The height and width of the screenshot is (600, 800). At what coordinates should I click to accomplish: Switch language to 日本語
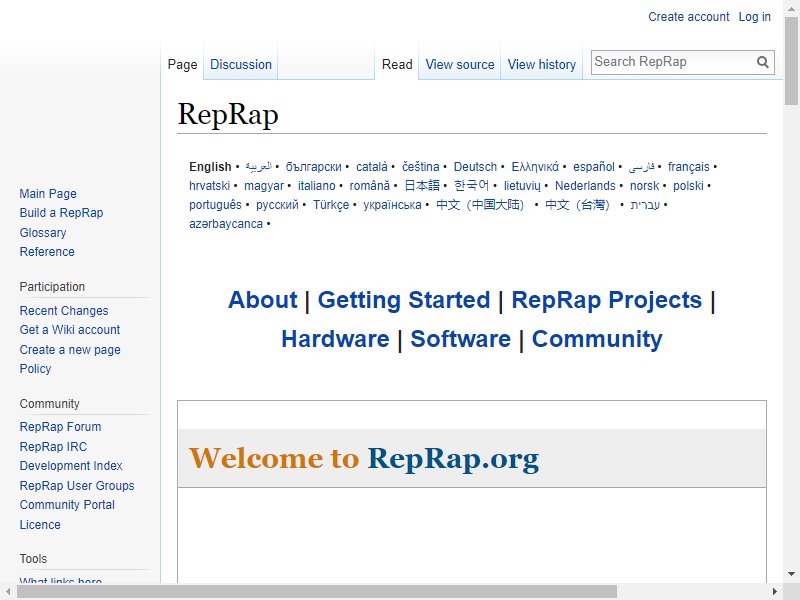(x=422, y=186)
